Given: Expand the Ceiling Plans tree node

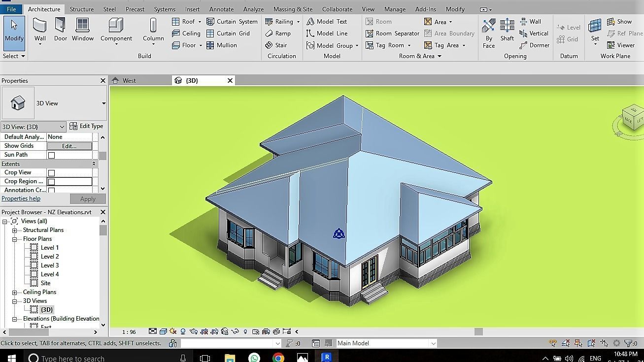Looking at the screenshot, I should (x=15, y=292).
